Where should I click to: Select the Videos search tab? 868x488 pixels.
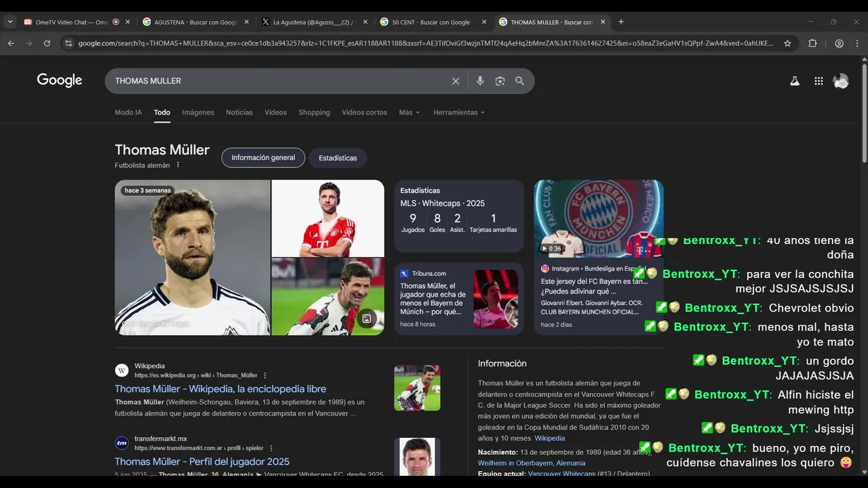(x=276, y=113)
